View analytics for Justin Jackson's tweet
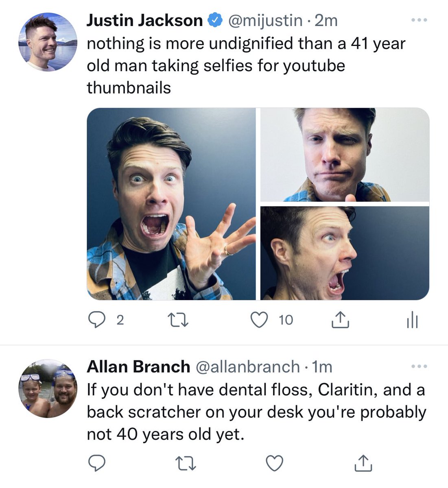 [412, 320]
